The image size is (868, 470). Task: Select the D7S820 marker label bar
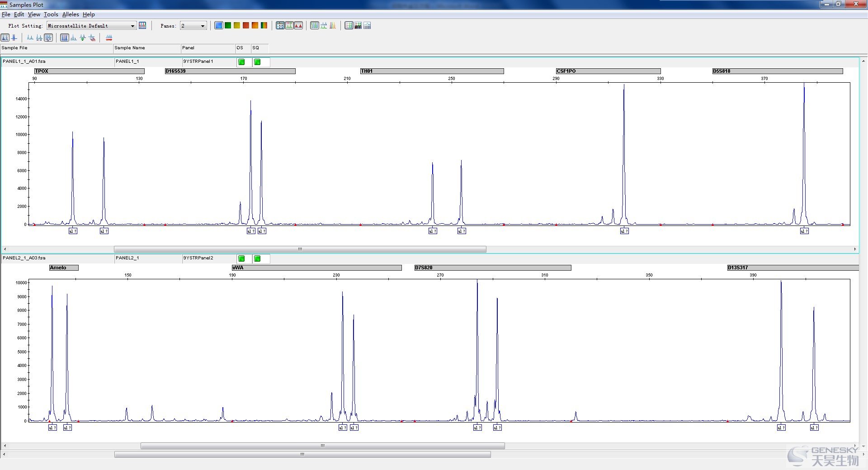click(x=493, y=268)
